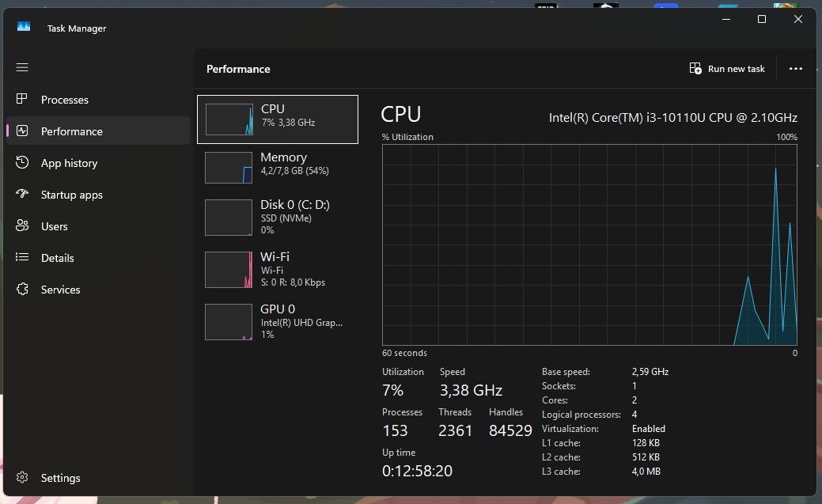Select the Performance page label
The width and height of the screenshot is (822, 504).
(72, 131)
